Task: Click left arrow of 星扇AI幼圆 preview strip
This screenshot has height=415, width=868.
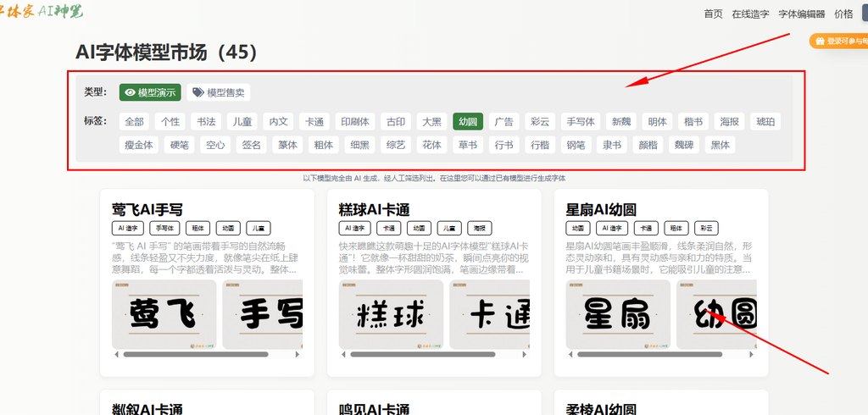Action: pos(570,355)
